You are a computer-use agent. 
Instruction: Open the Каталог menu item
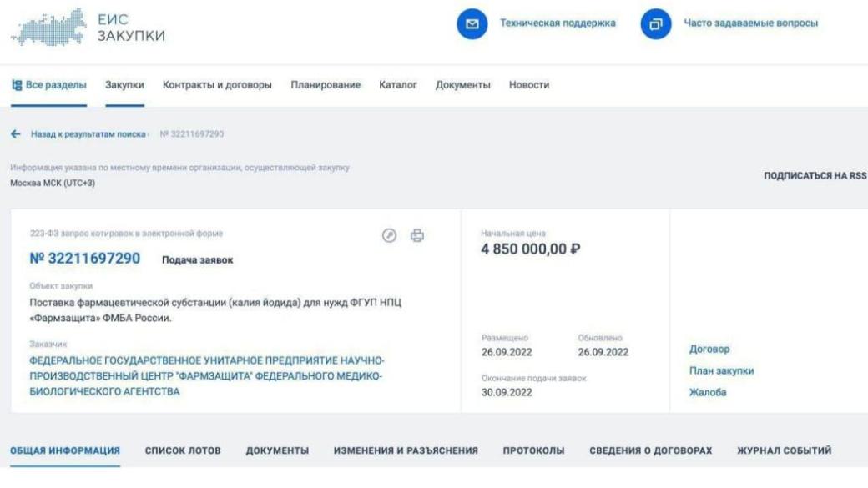pyautogui.click(x=397, y=85)
